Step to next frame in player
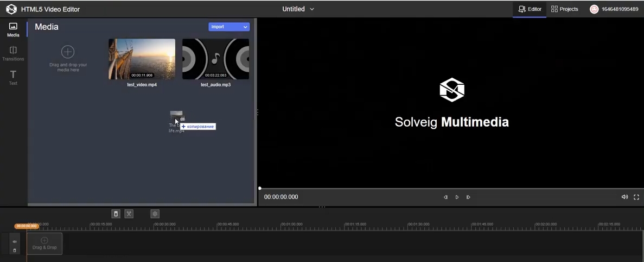Screen dimensions: 644x262 pyautogui.click(x=468, y=197)
